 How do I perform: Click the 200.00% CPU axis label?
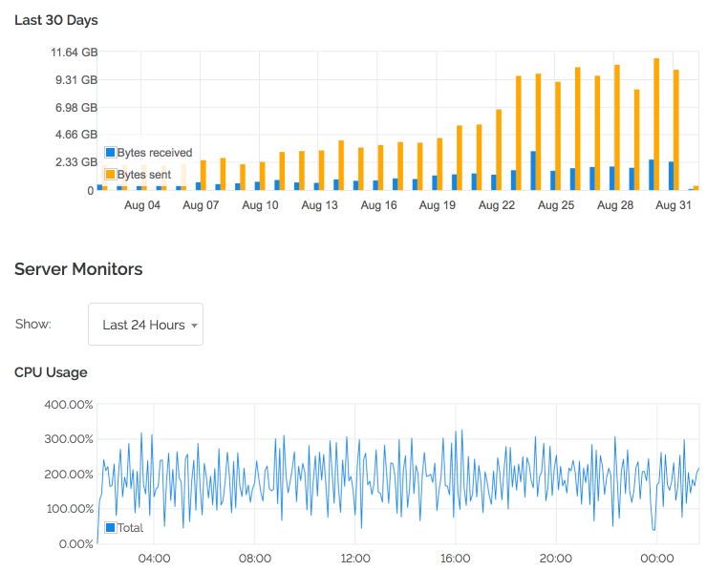[x=69, y=475]
